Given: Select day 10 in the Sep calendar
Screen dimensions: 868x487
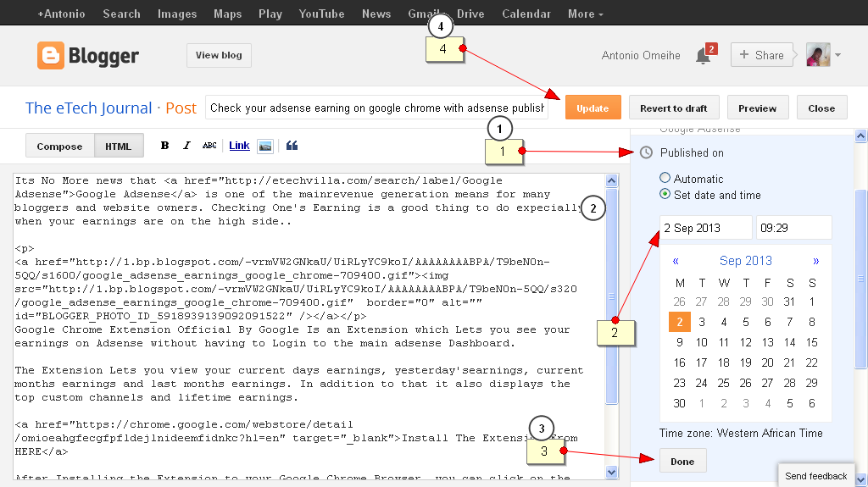Looking at the screenshot, I should [701, 342].
